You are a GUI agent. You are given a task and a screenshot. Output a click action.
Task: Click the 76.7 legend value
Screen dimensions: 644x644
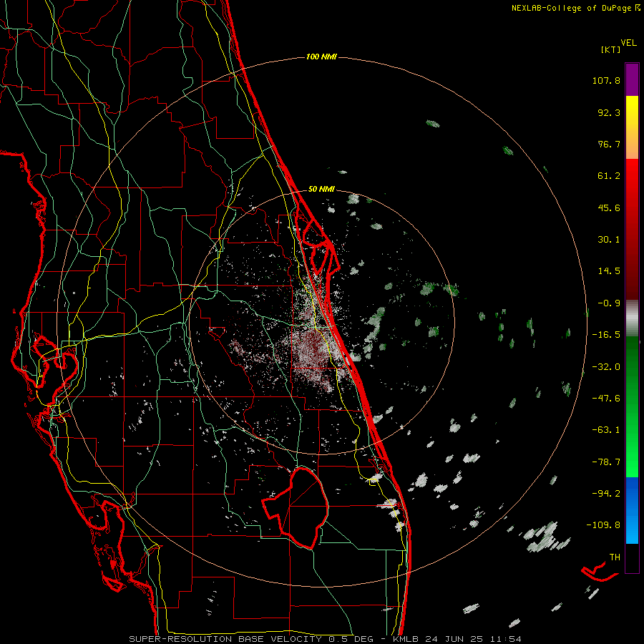(609, 144)
